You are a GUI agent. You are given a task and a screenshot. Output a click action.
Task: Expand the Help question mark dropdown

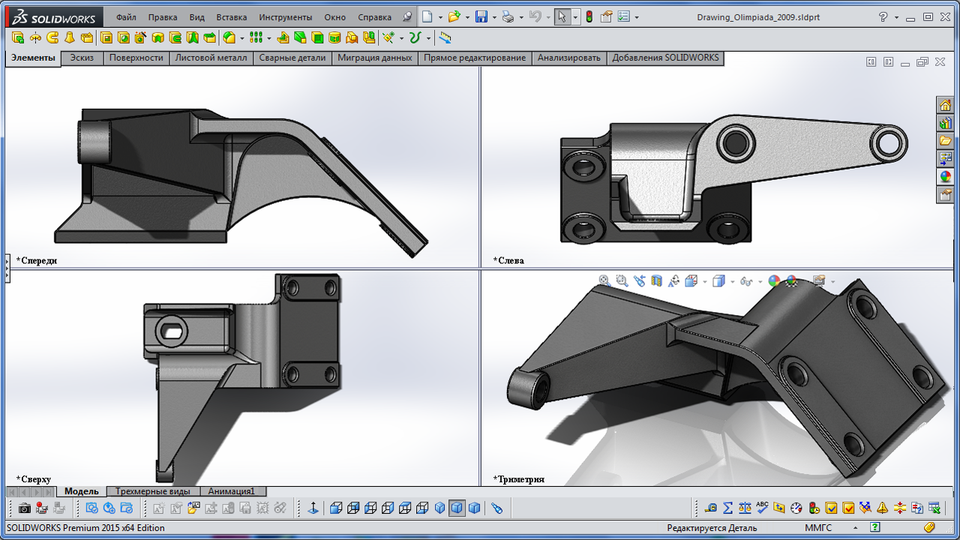[897, 17]
